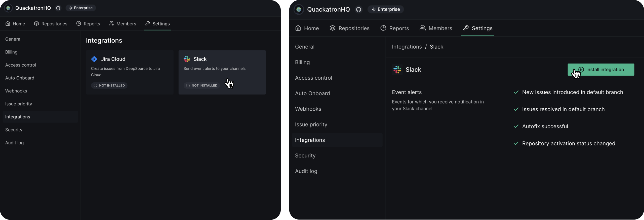Open the Repositories tab in left panel
Screen dimensions: 644x220
(51, 24)
